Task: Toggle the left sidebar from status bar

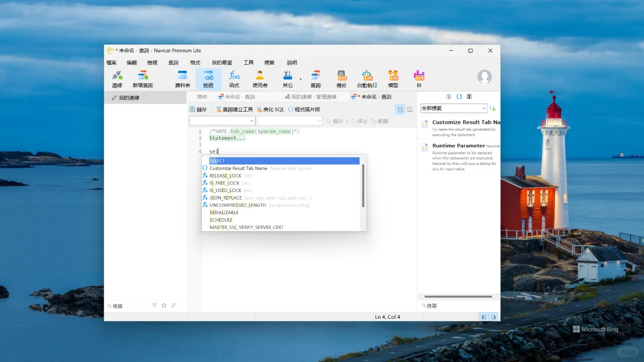Action: pyautogui.click(x=484, y=317)
